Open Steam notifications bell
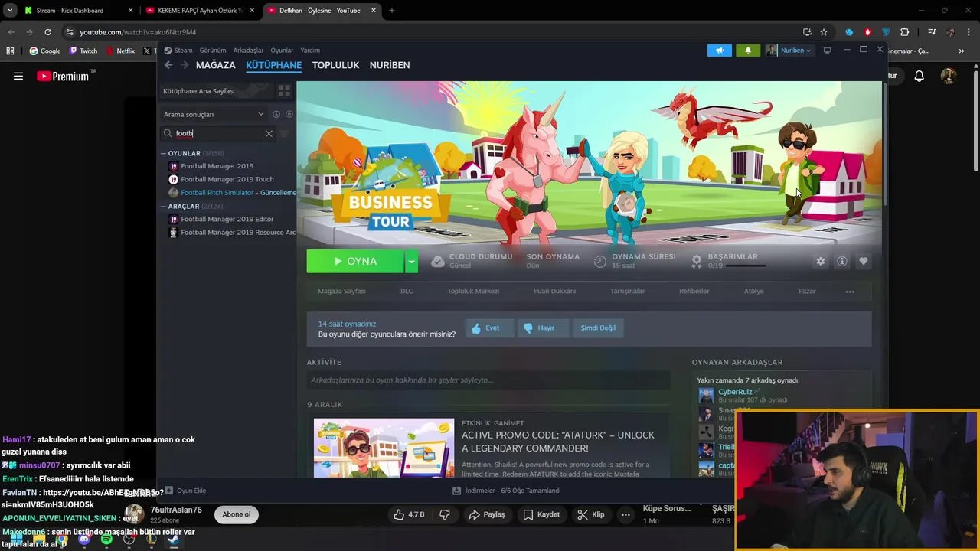This screenshot has width=980, height=551. (x=748, y=51)
